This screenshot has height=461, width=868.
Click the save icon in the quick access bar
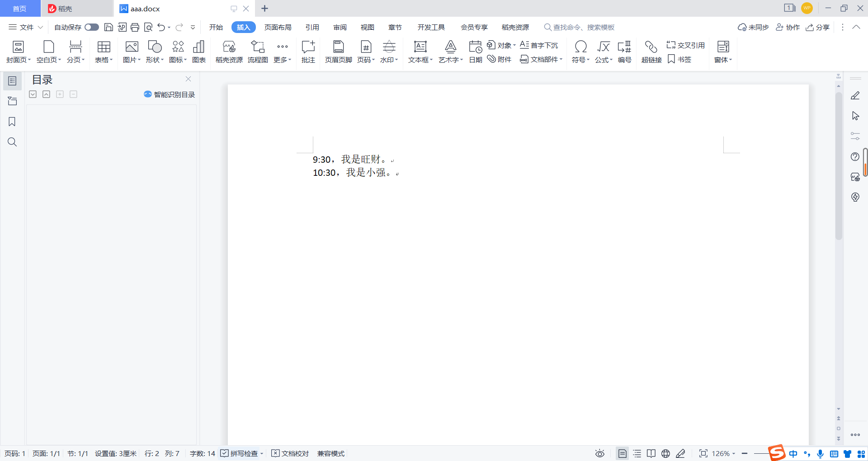tap(108, 27)
